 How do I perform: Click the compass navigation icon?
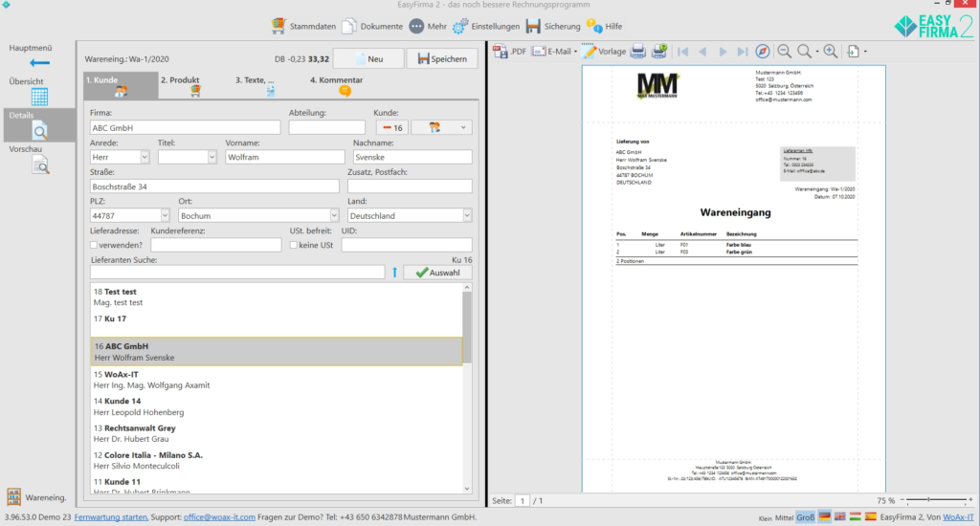[x=763, y=52]
